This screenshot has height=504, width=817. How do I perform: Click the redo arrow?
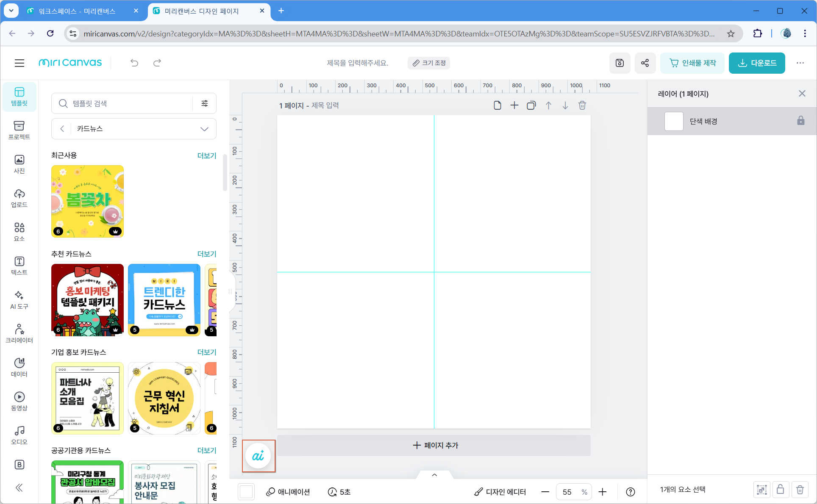tap(157, 63)
